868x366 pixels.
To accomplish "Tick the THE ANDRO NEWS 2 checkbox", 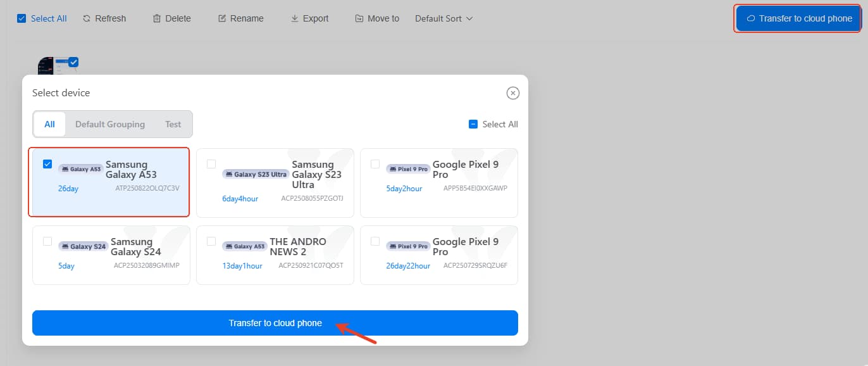I will (x=211, y=241).
